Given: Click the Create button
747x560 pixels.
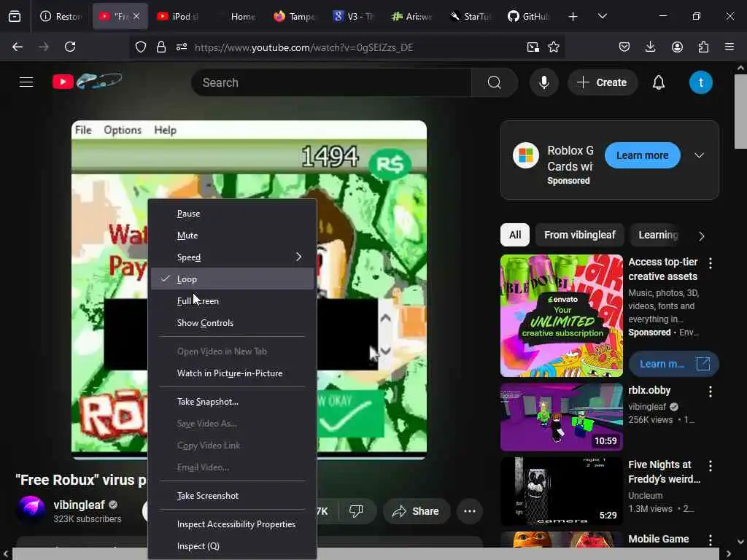Looking at the screenshot, I should pyautogui.click(x=602, y=82).
